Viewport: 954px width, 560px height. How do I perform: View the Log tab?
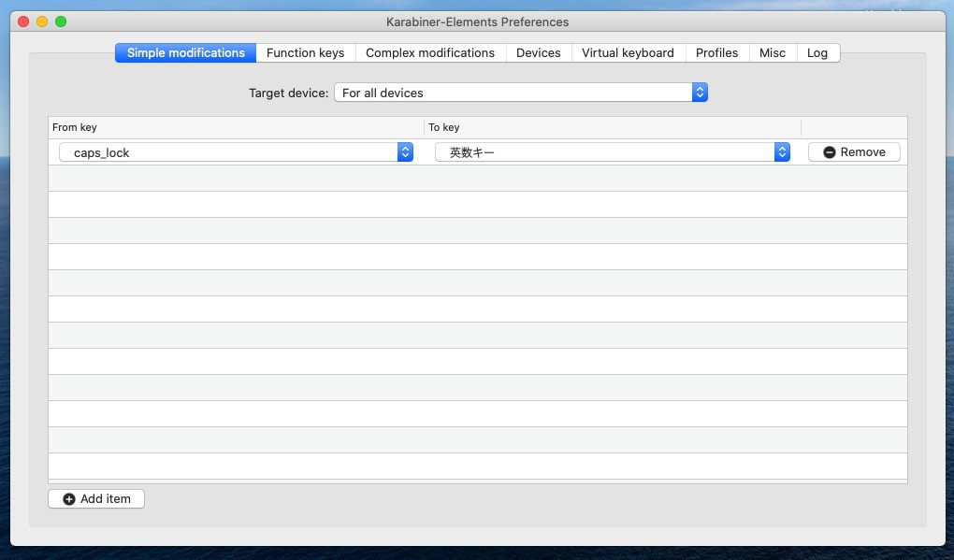click(817, 53)
